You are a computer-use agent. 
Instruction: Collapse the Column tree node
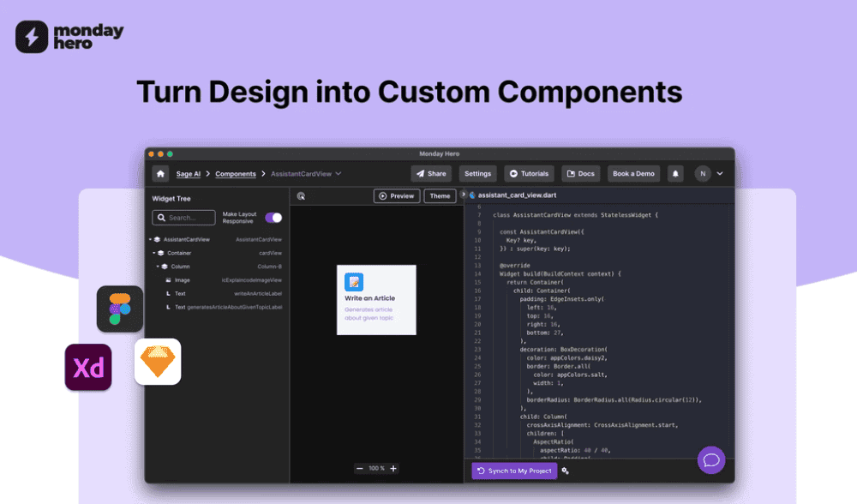click(x=158, y=267)
